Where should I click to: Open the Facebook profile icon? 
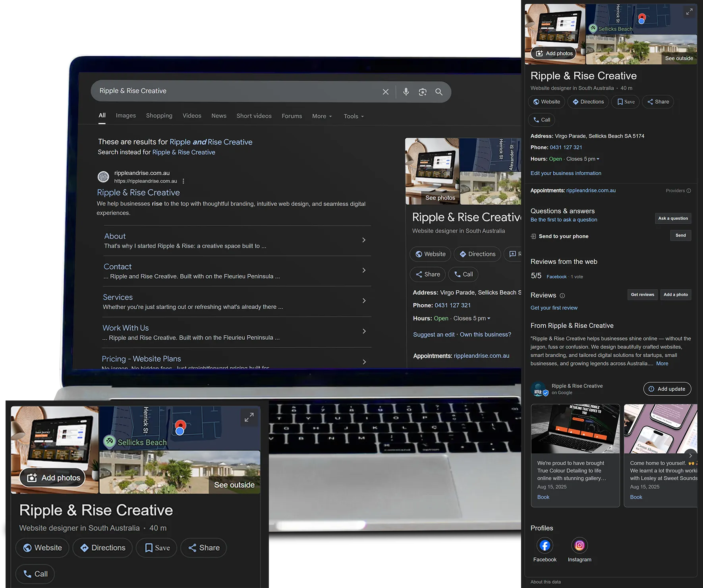click(545, 545)
